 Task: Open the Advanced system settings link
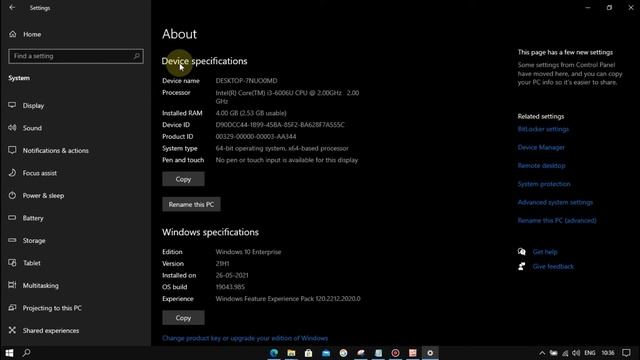click(555, 202)
